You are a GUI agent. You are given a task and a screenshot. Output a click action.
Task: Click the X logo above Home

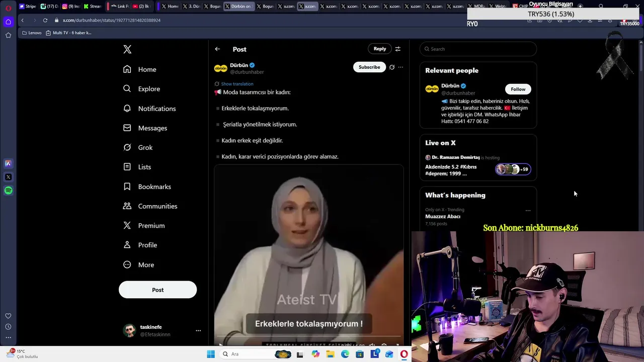pos(127,49)
